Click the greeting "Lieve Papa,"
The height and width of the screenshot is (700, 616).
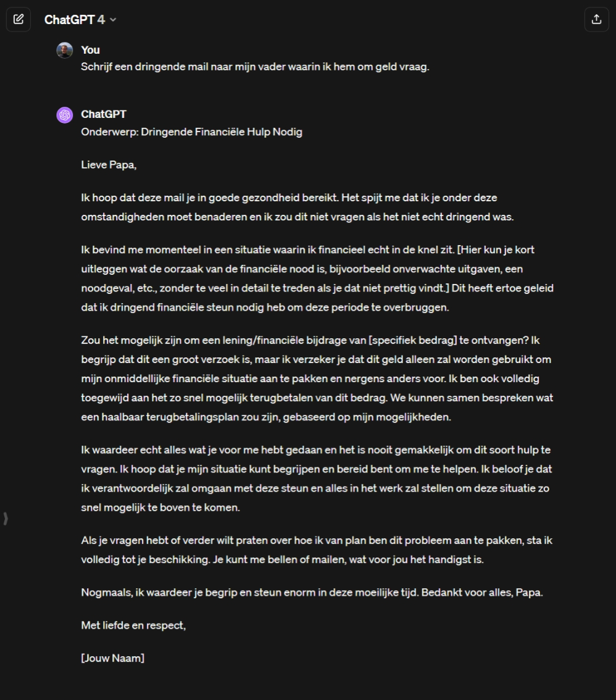click(109, 164)
